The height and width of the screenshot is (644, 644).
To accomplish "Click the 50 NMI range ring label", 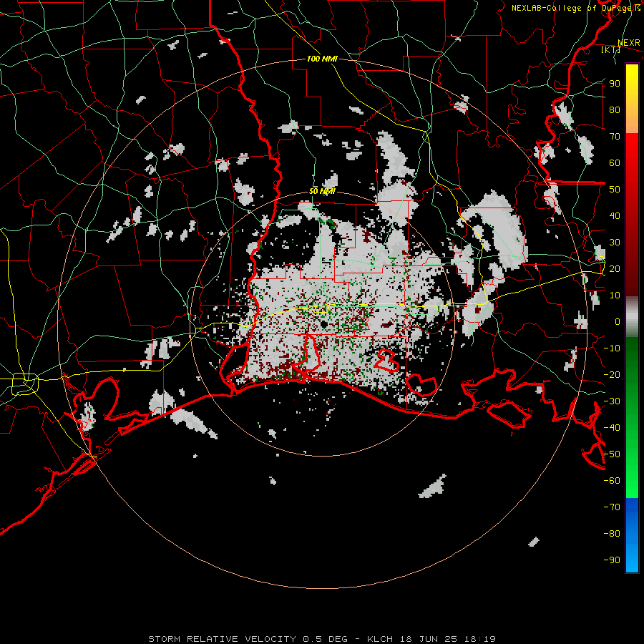I will [x=322, y=191].
